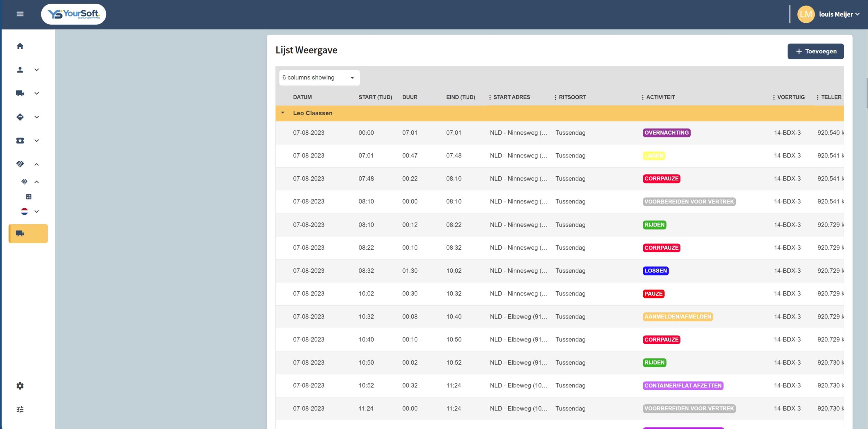Click the star ticket sidebar icon
Image resolution: width=868 pixels, height=429 pixels.
20,140
